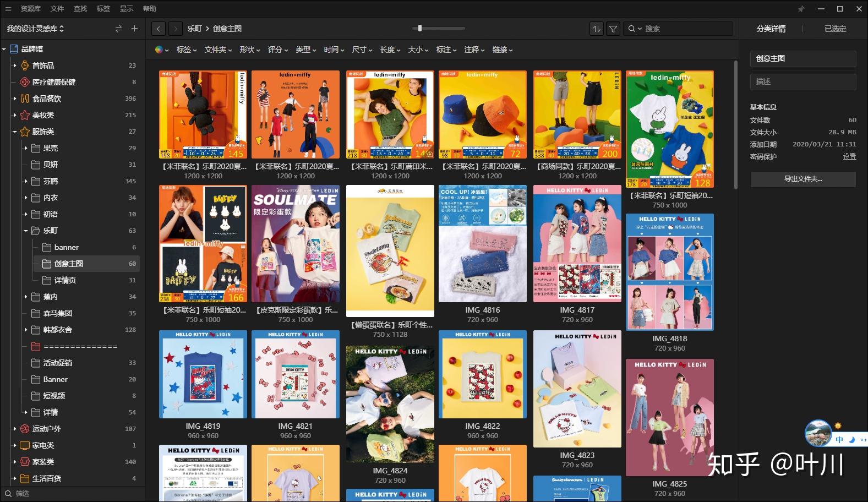The height and width of the screenshot is (502, 868).
Task: Open the 标签 filter dropdown
Action: coord(187,50)
